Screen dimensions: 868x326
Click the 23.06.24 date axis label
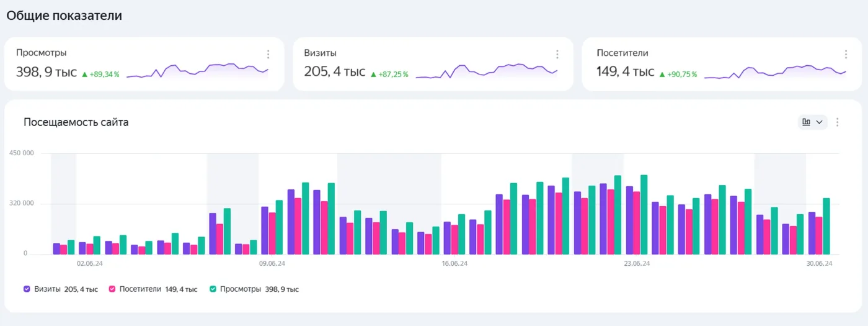tap(637, 264)
